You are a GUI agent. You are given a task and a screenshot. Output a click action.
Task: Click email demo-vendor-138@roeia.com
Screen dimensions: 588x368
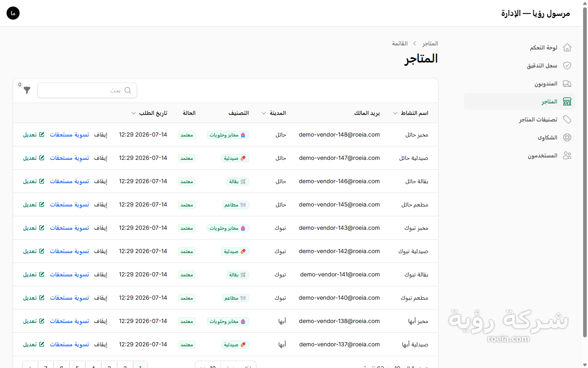pos(339,321)
